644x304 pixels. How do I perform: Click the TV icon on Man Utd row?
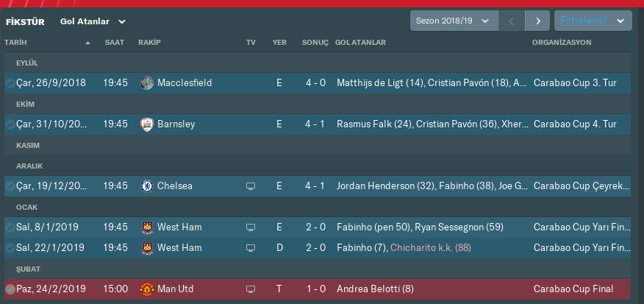[x=251, y=289]
